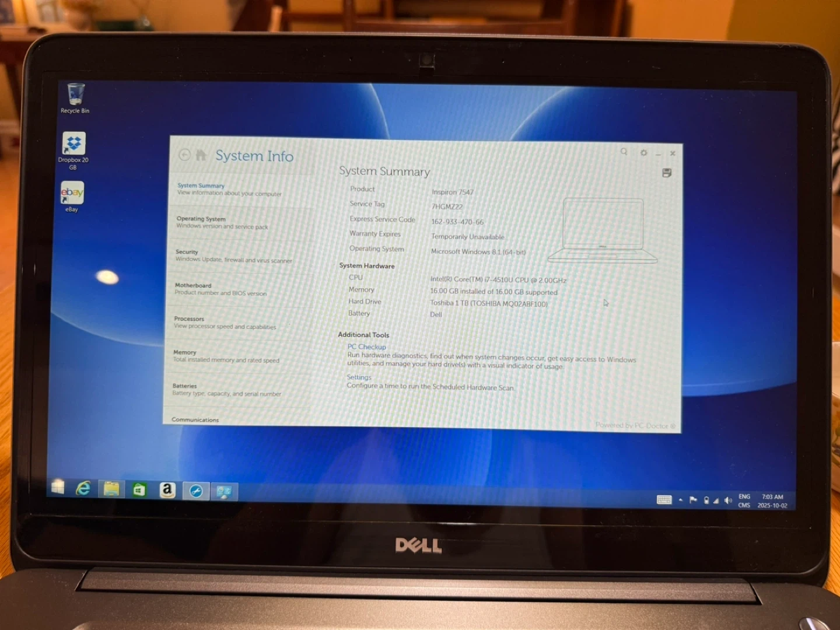The width and height of the screenshot is (840, 630).
Task: Open the gear settings icon in System Info
Action: pyautogui.click(x=643, y=153)
